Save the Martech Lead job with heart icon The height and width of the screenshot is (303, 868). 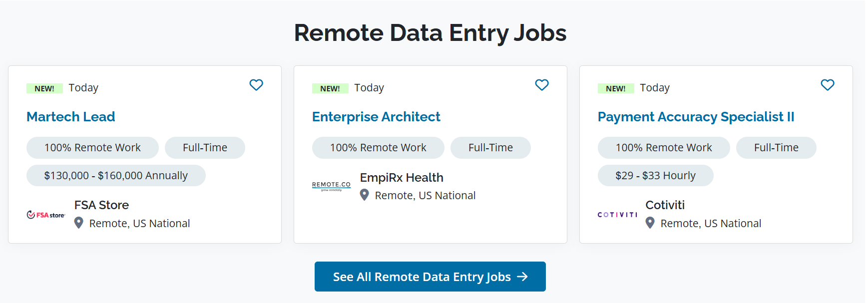pos(256,85)
